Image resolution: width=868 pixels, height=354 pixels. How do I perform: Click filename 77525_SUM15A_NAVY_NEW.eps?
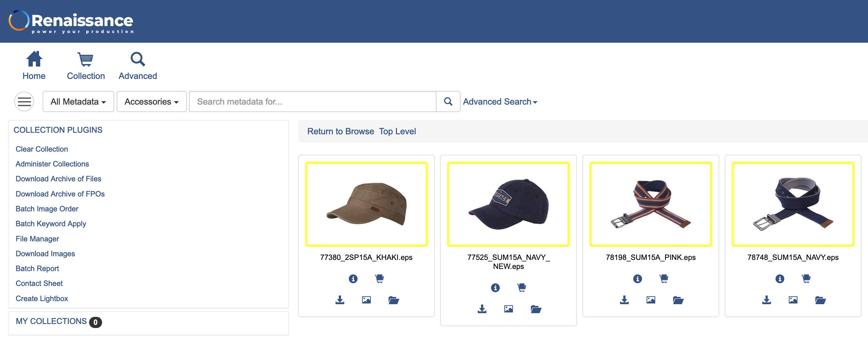pyautogui.click(x=508, y=261)
